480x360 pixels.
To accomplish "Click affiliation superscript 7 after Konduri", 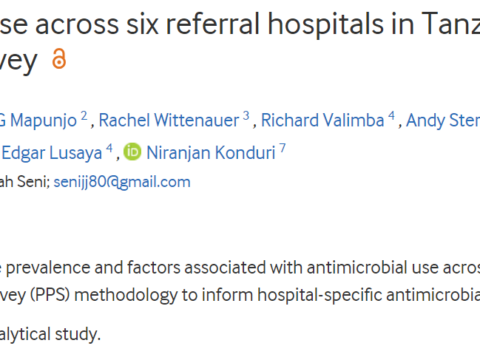I will [x=282, y=148].
